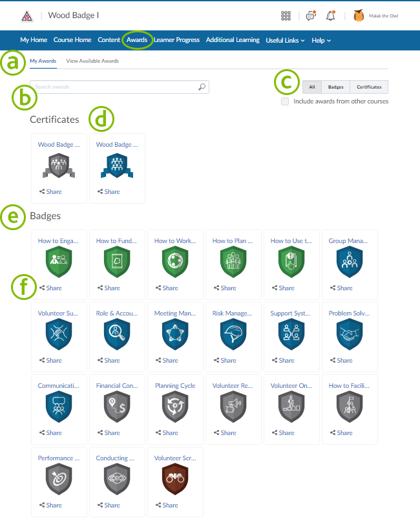420x523 pixels.
Task: Switch to My Awards tab
Action: 43,61
